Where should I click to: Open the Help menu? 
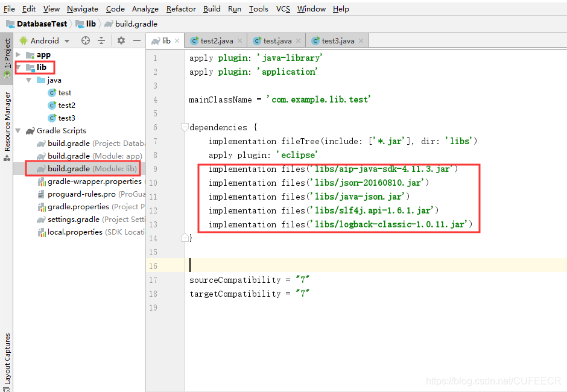pos(341,8)
